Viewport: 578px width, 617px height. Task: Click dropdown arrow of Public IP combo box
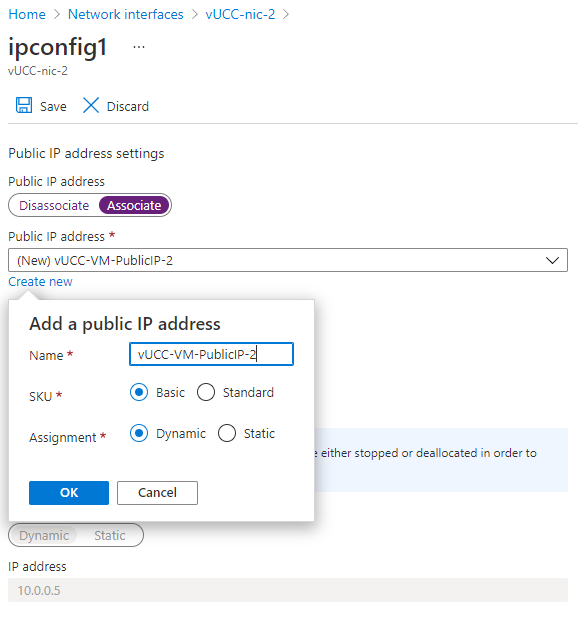coord(552,260)
